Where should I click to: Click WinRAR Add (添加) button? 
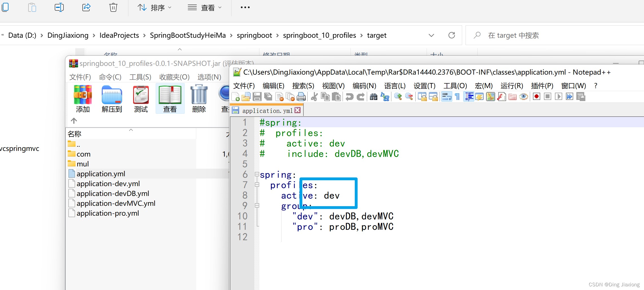(83, 99)
